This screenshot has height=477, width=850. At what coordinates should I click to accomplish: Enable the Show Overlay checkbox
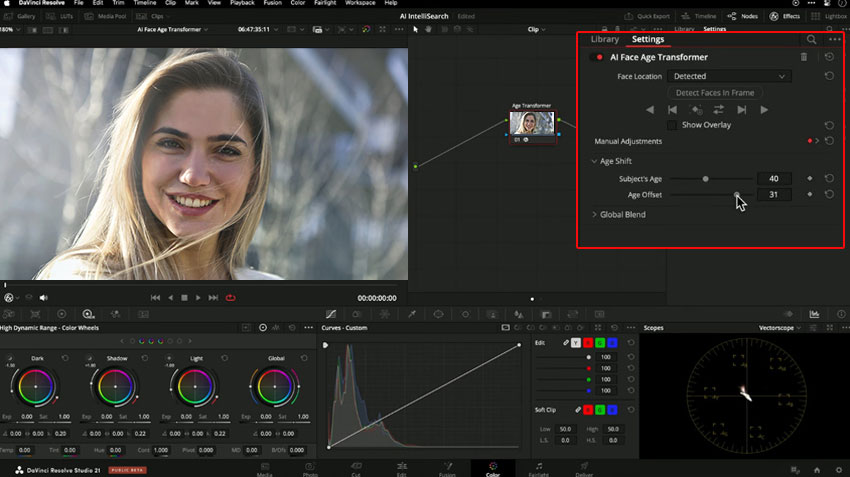point(672,125)
